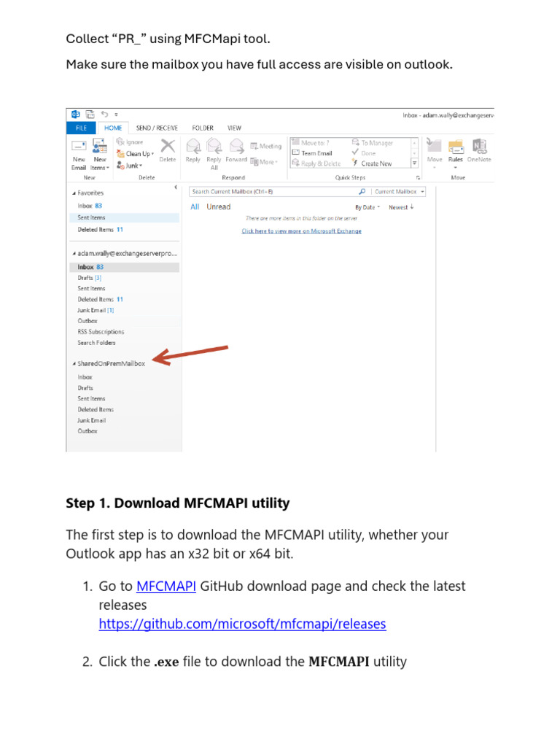This screenshot has height=747, width=560.
Task: Open Sent Items under SharedOnPremMailbox
Action: [x=91, y=398]
